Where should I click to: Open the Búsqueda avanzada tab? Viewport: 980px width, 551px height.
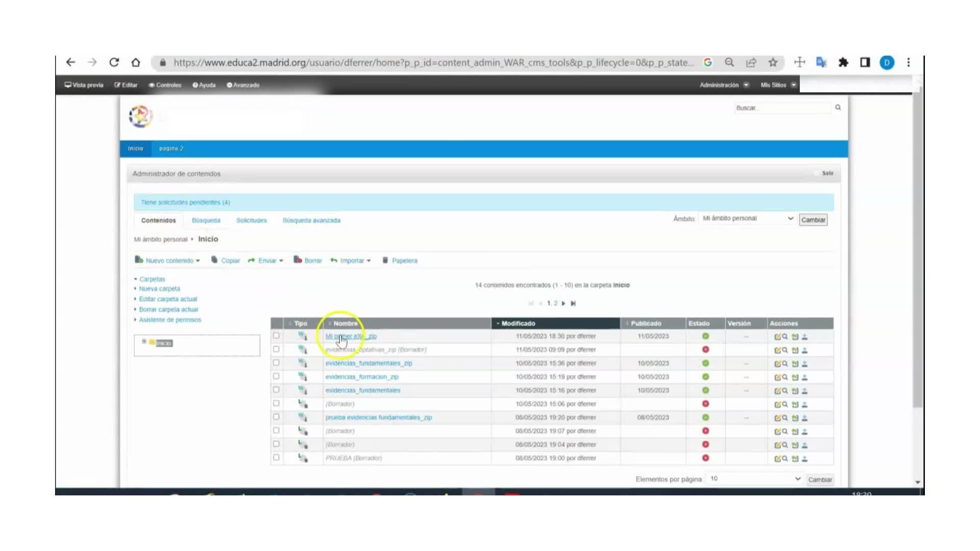(311, 220)
